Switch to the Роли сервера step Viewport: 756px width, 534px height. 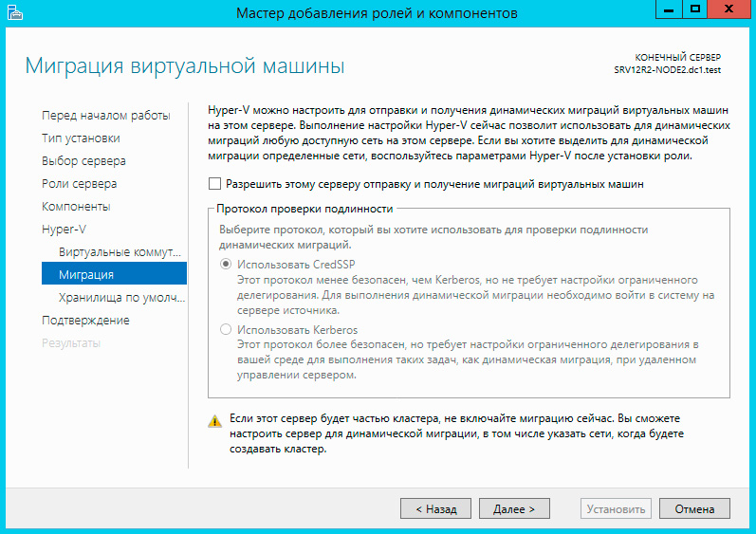[79, 184]
